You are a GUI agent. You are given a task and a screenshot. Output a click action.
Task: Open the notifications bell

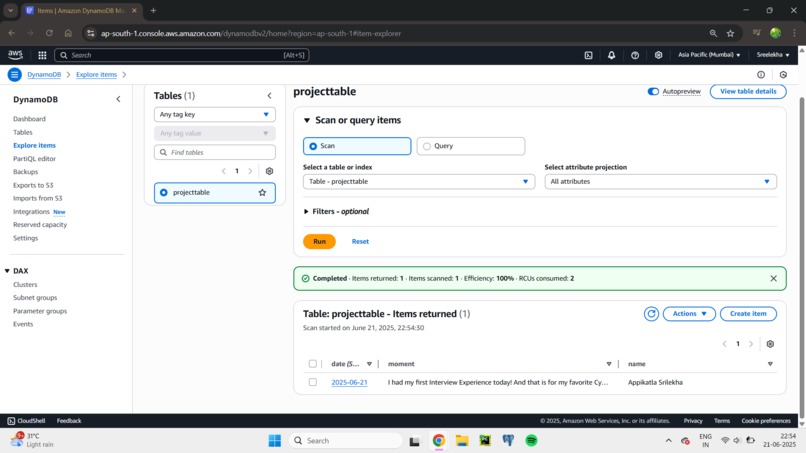point(611,55)
